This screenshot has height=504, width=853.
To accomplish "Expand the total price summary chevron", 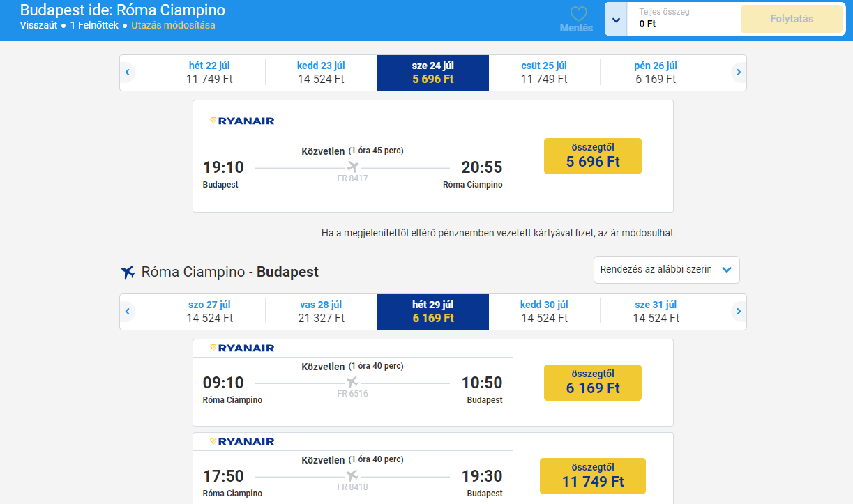I will click(x=616, y=20).
